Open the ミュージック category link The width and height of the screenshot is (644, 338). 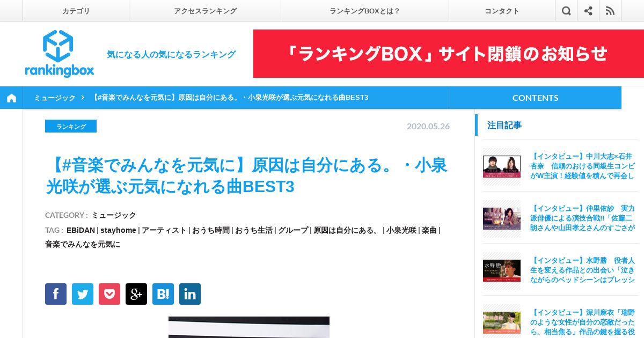click(114, 215)
